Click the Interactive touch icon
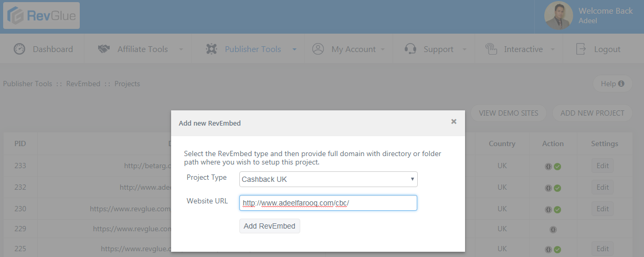644x257 pixels. [x=491, y=49]
